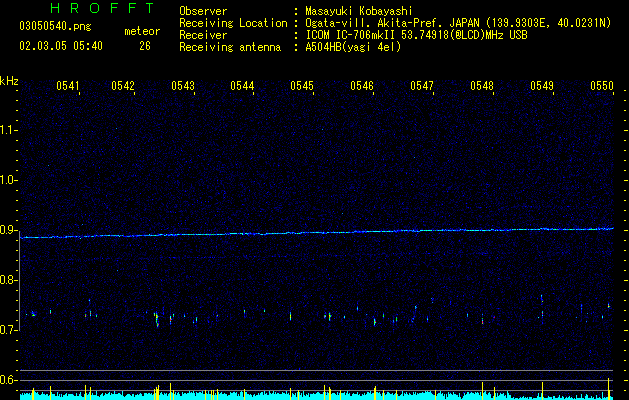Click the 0.7 frequency axis label
The image size is (629, 400).
9,330
